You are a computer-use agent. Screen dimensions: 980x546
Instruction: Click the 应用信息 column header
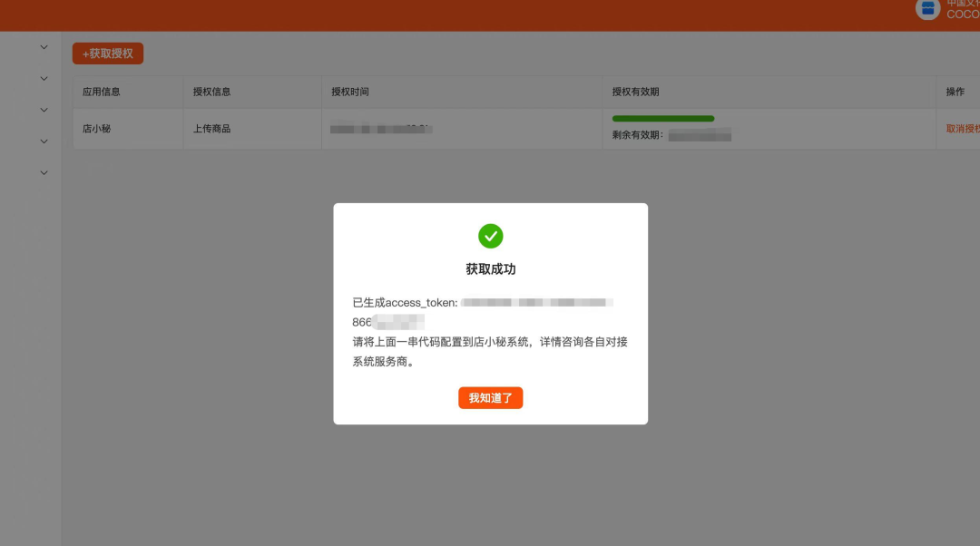(x=100, y=92)
